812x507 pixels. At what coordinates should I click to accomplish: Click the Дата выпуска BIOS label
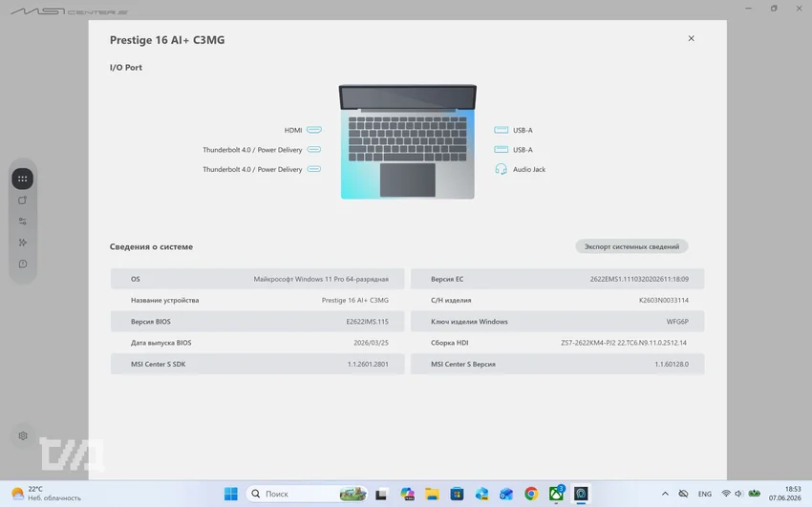(x=161, y=343)
